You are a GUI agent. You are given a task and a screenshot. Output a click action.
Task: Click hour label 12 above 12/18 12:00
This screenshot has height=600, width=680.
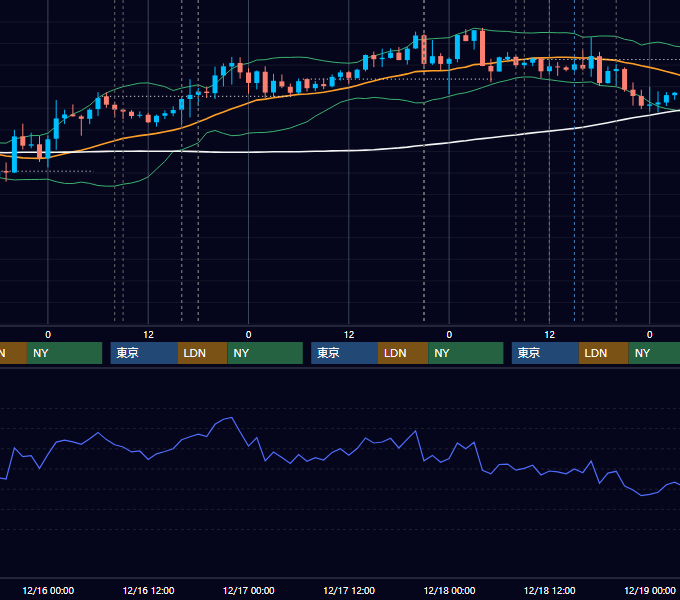[x=549, y=335]
